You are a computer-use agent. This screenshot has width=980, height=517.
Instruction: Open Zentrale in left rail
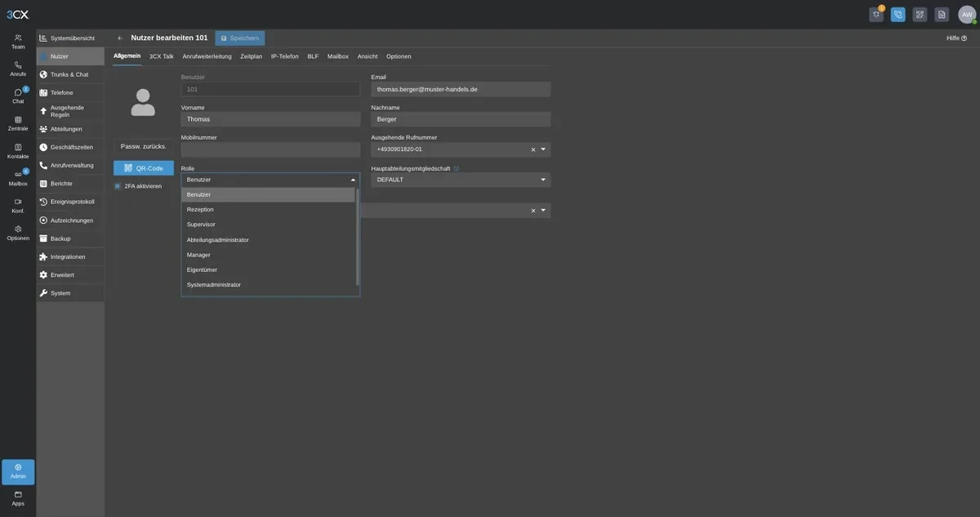tap(18, 123)
